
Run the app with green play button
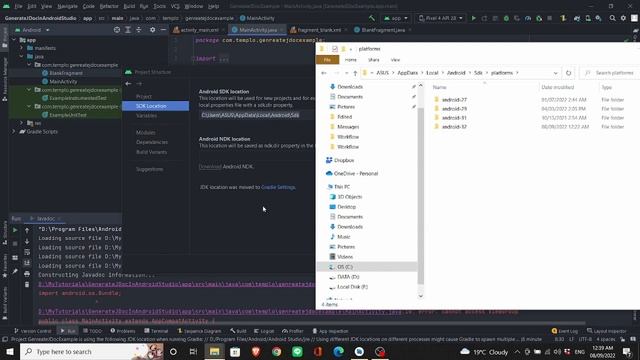473,18
